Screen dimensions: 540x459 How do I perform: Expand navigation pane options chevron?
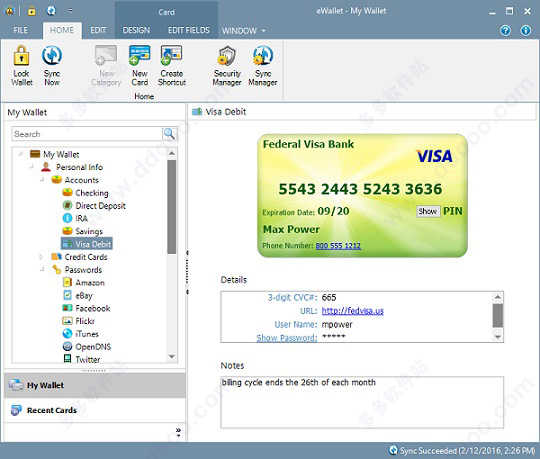pyautogui.click(x=178, y=432)
